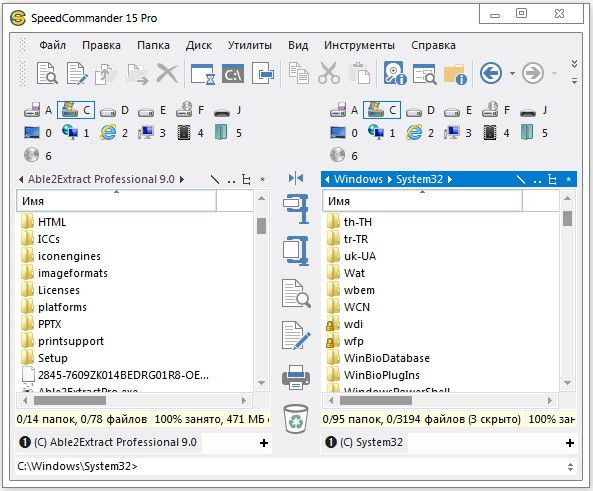Viewport: 593px width, 491px height.
Task: Click the file search toolbar icon
Action: [x=425, y=74]
